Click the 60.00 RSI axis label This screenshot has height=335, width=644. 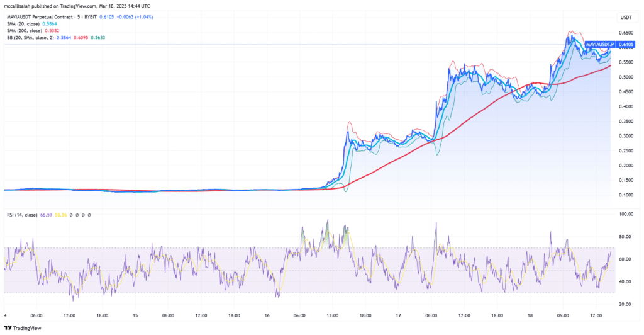tap(626, 259)
